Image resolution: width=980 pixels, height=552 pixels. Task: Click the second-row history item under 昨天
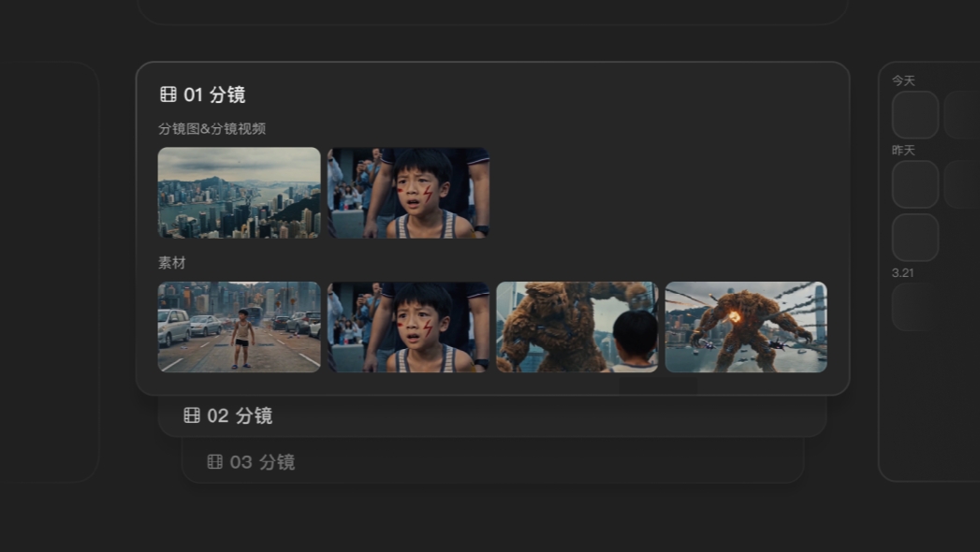pyautogui.click(x=915, y=238)
